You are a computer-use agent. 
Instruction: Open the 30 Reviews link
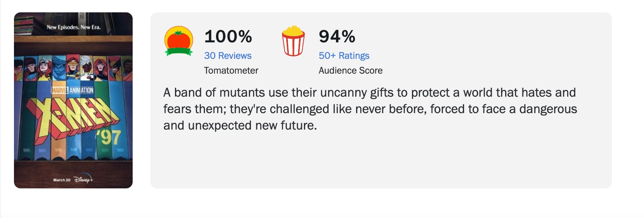228,56
